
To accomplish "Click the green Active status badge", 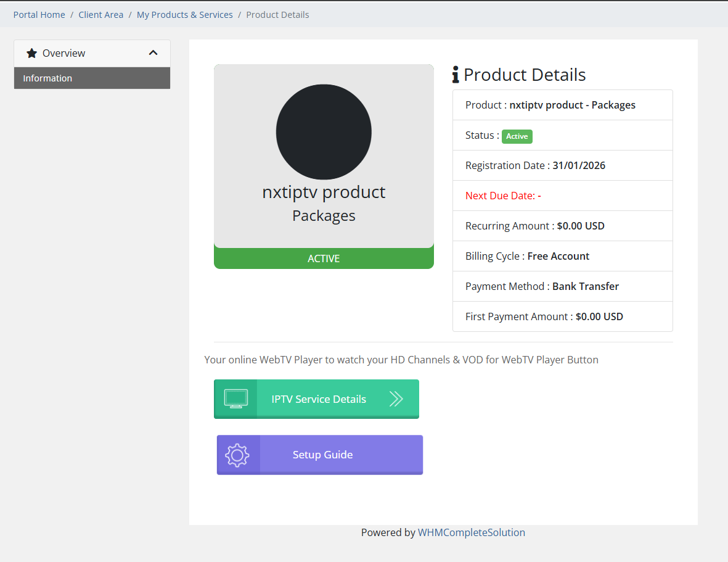I will click(517, 136).
